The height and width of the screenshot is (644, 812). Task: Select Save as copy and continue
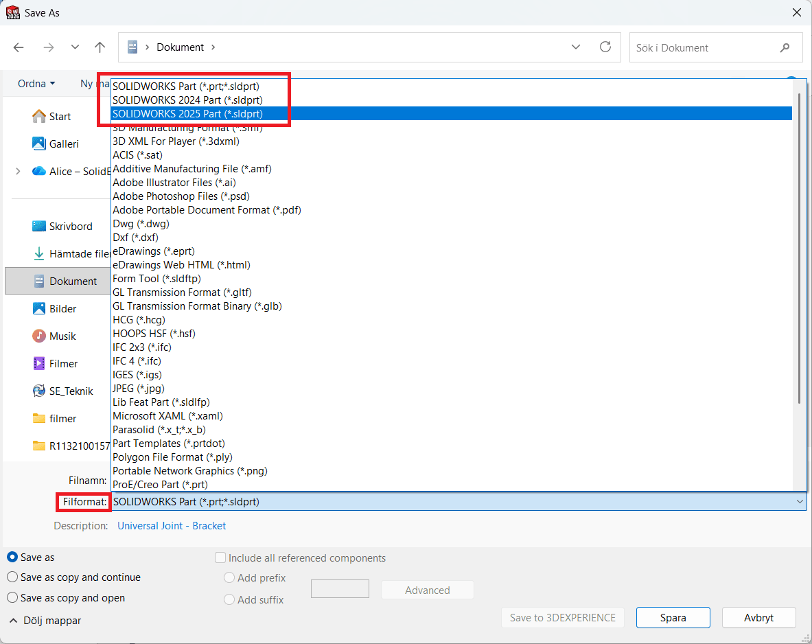coord(12,577)
